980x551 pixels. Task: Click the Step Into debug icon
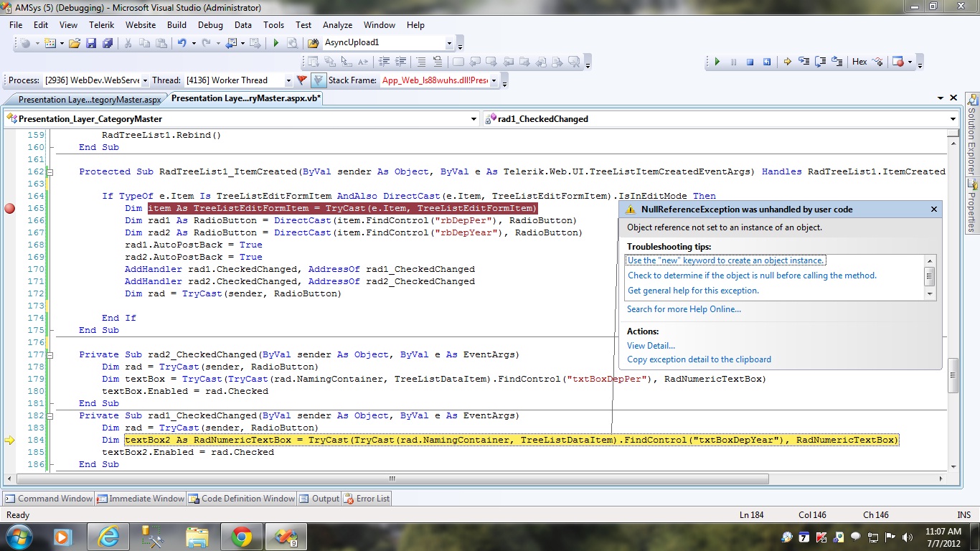pos(804,62)
